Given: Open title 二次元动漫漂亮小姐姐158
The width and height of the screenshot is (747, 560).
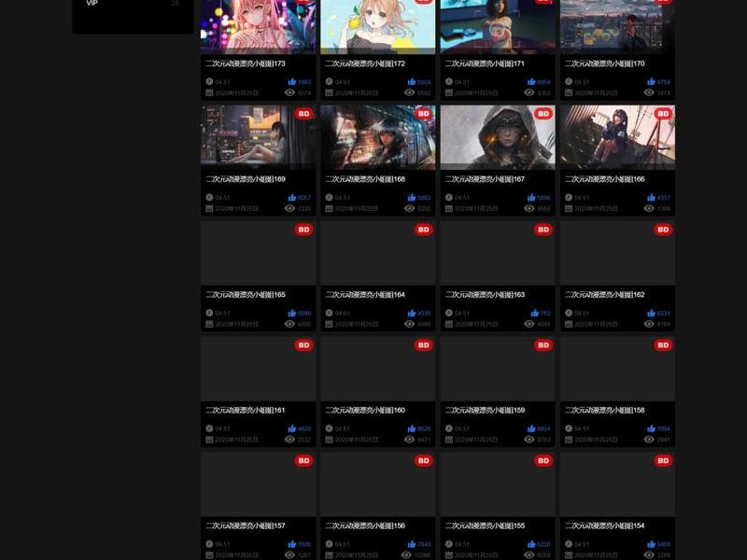Looking at the screenshot, I should 604,410.
